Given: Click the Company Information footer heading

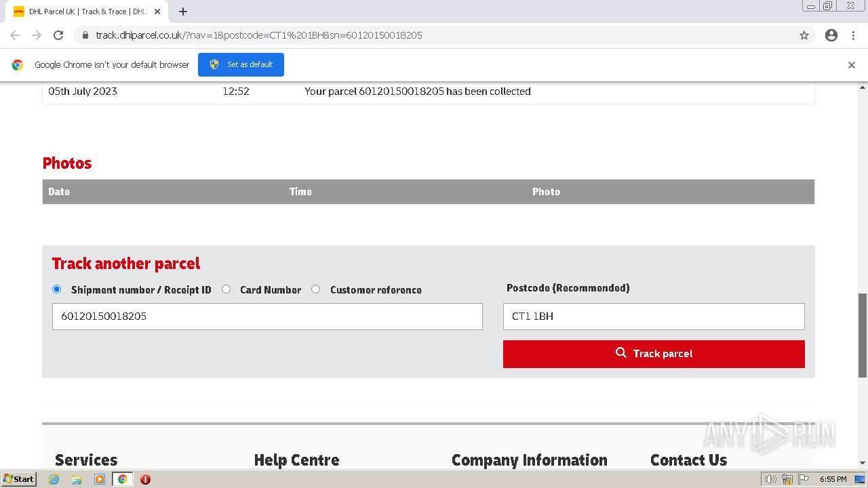Looking at the screenshot, I should 530,460.
